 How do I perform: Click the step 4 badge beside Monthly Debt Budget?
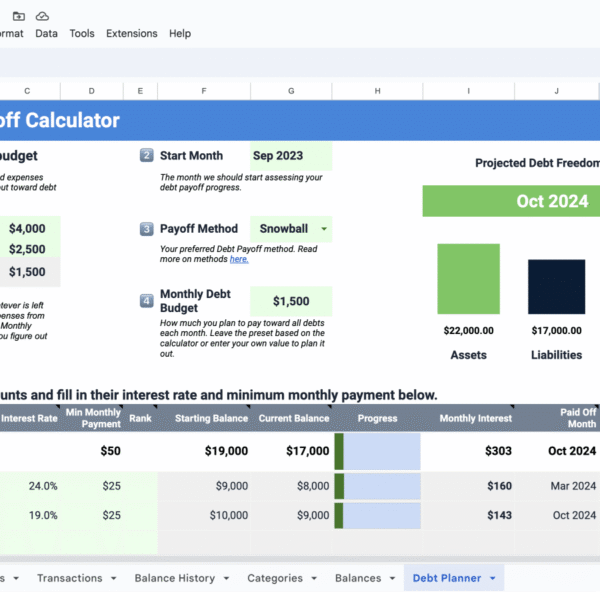coord(147,300)
